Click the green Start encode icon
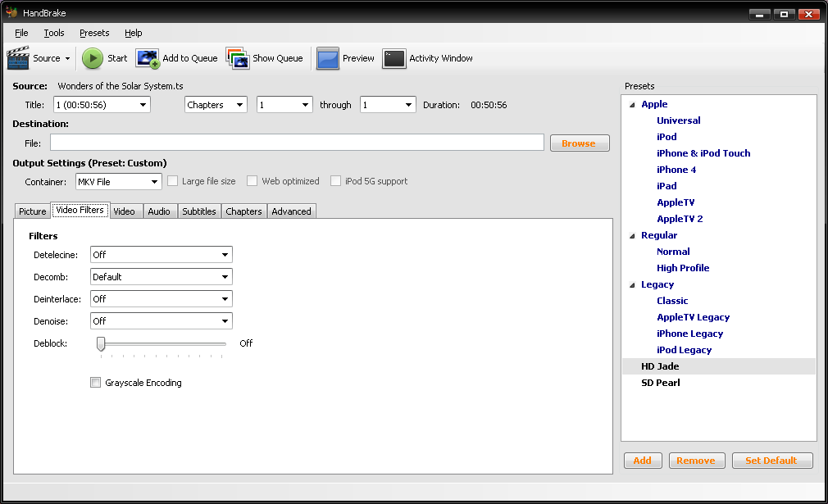 [x=93, y=58]
